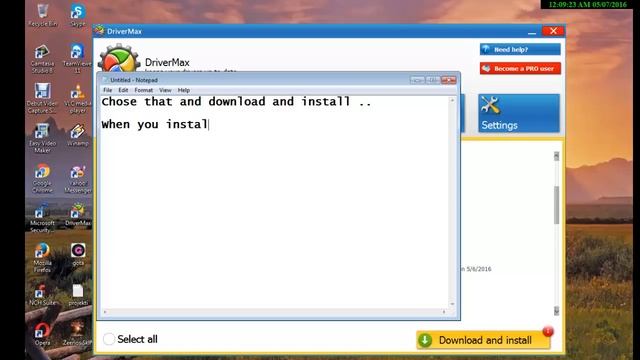640x360 pixels.
Task: Open the NCH Suite desktop icon
Action: pos(42,295)
